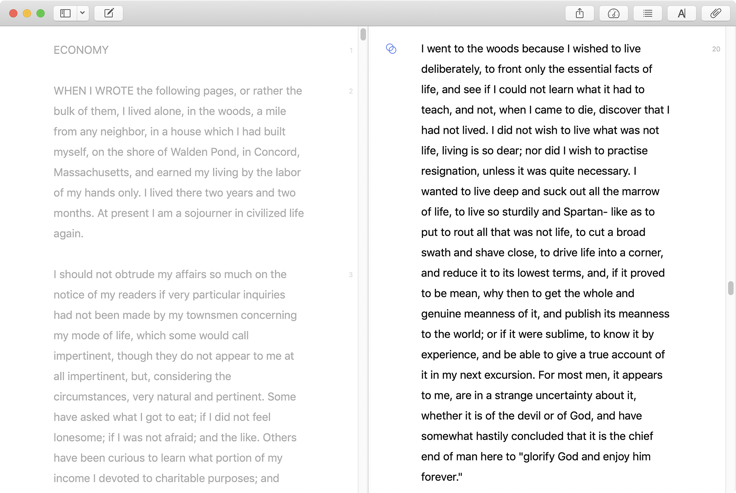736x493 pixels.
Task: Click the text 'Walden Pond' in left editor
Action: click(x=204, y=152)
